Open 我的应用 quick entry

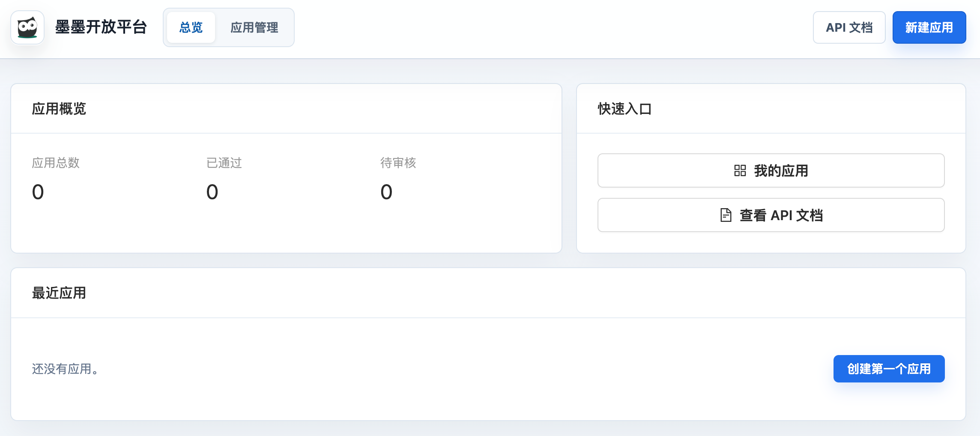[771, 170]
